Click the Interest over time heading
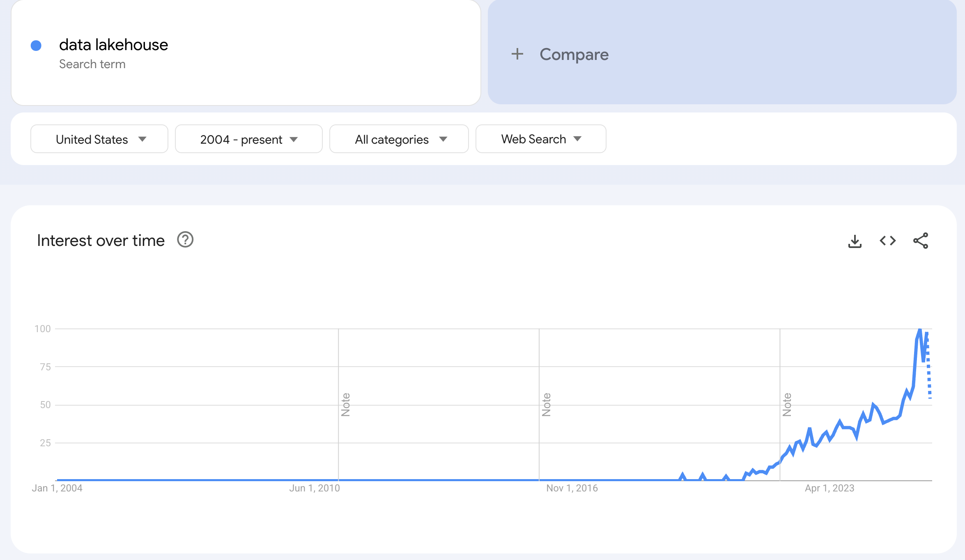 tap(101, 241)
